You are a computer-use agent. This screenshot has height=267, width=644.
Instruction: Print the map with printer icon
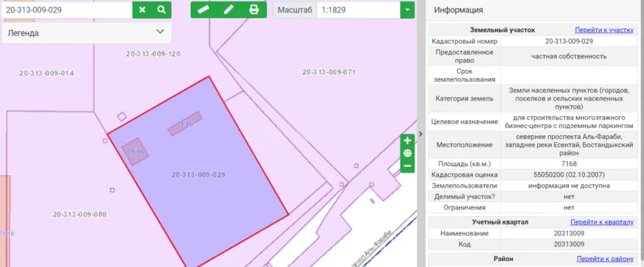pyautogui.click(x=254, y=9)
